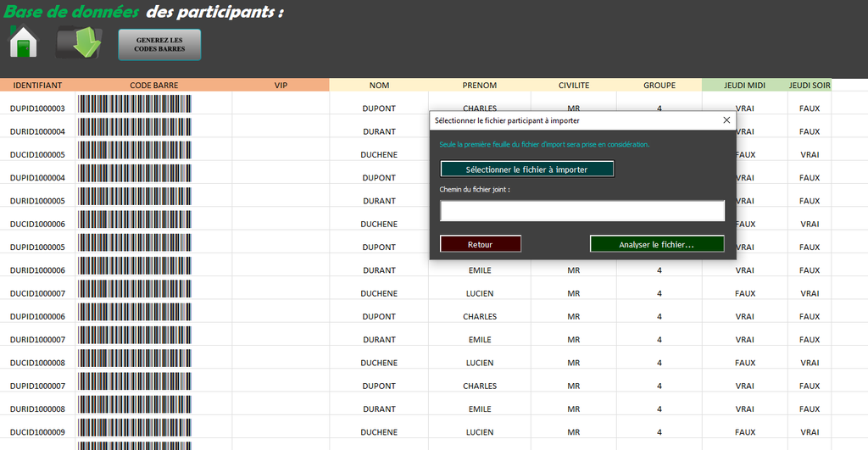Viewport: 868px width, 450px height.
Task: Select identifier cell DUCID1000008
Action: pyautogui.click(x=37, y=363)
